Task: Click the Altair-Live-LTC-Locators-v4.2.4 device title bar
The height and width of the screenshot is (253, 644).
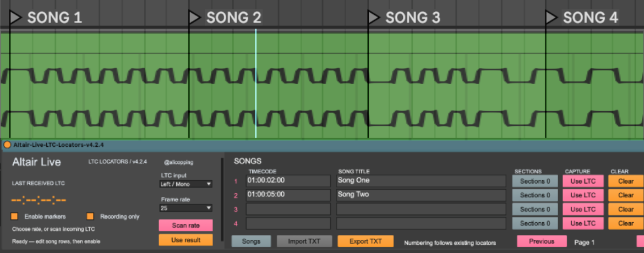Action: click(x=322, y=145)
